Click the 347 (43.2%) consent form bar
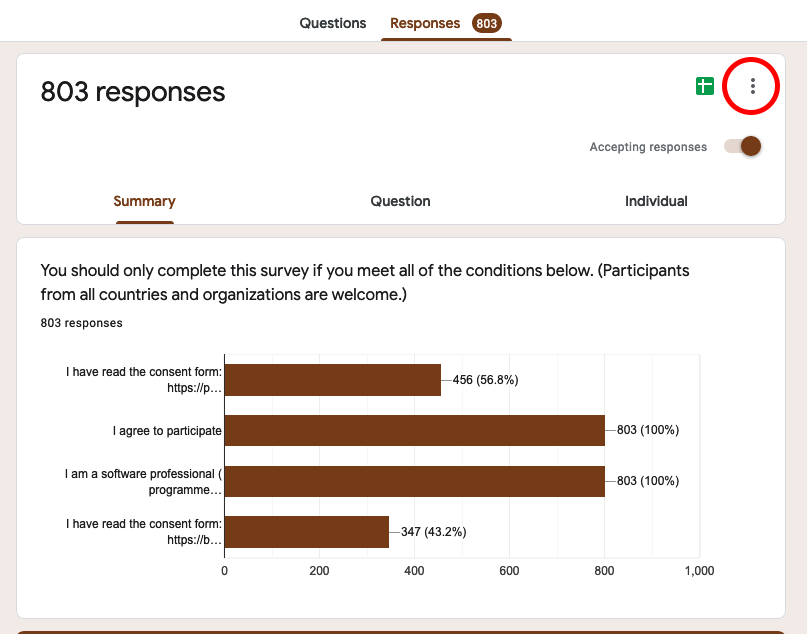 pyautogui.click(x=307, y=532)
